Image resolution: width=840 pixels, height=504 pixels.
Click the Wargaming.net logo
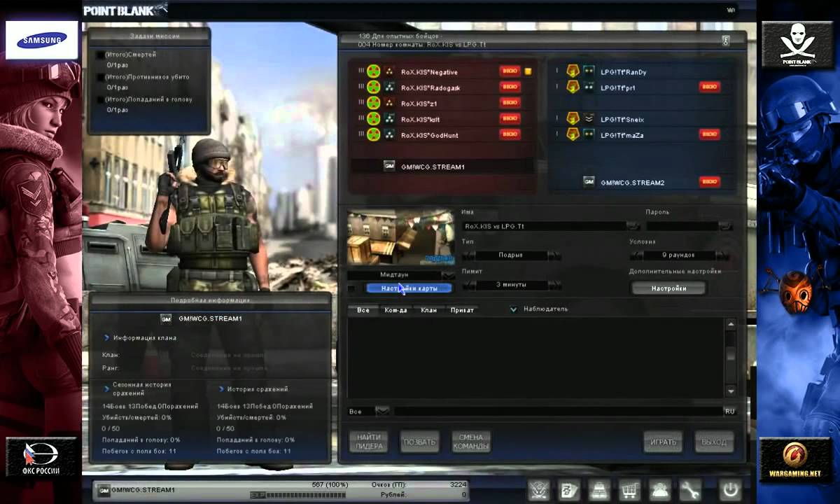point(794,459)
